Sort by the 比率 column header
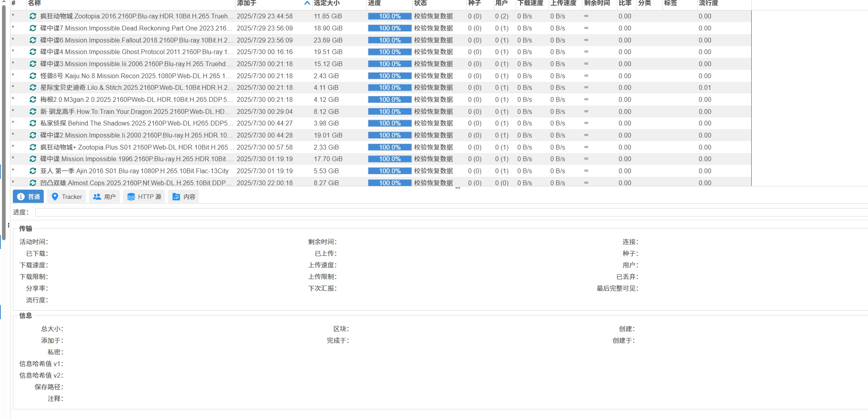This screenshot has height=419, width=868. 627,3
